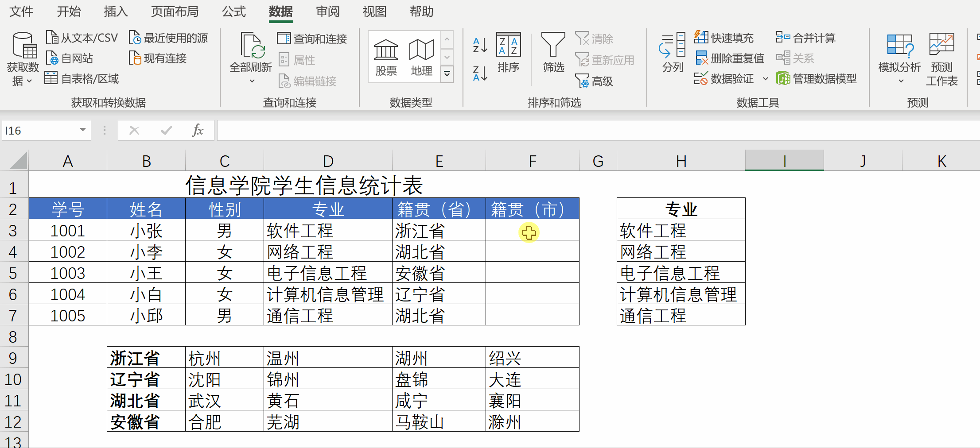
Task: Switch to the 公式 tab
Action: tap(233, 12)
